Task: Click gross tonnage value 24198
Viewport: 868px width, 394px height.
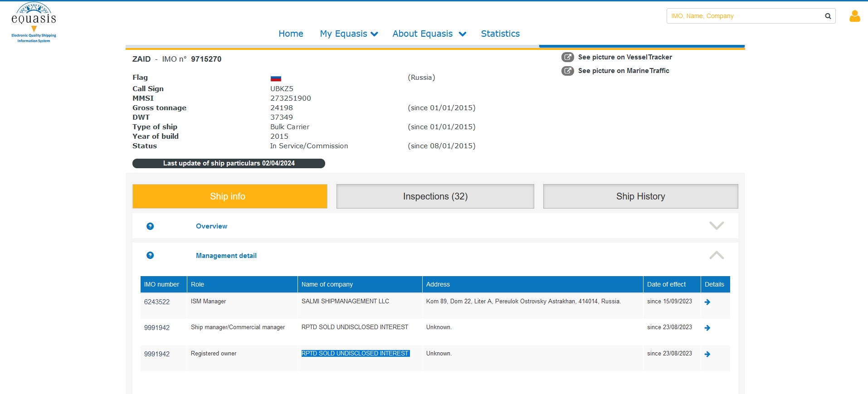Action: coord(282,108)
